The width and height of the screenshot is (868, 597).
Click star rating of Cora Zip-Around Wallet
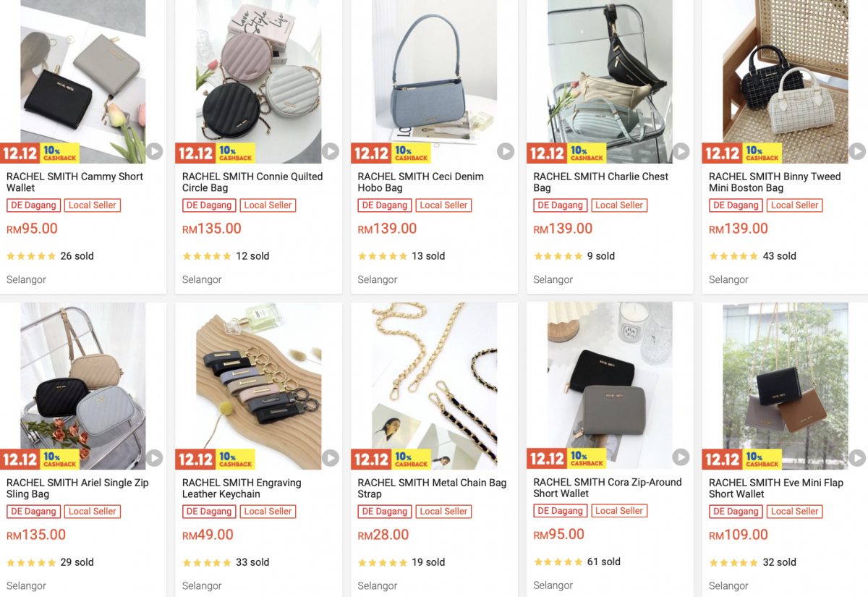click(558, 562)
